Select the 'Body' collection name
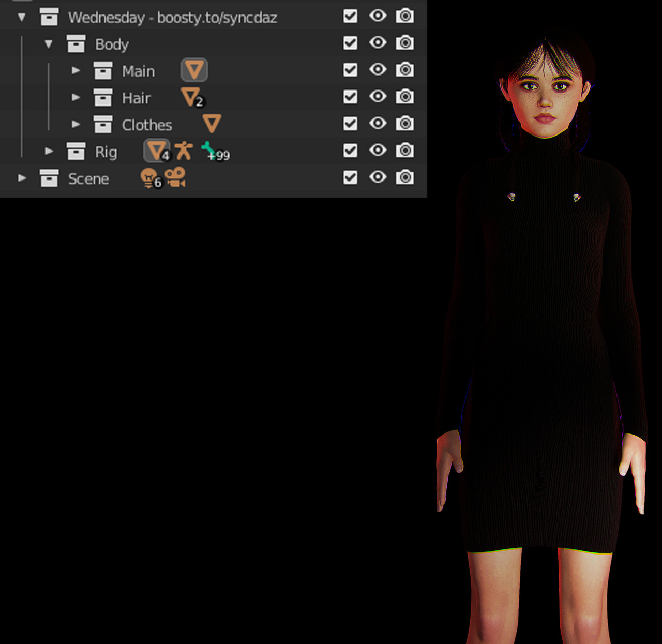Viewport: 662px width, 644px height. [112, 44]
